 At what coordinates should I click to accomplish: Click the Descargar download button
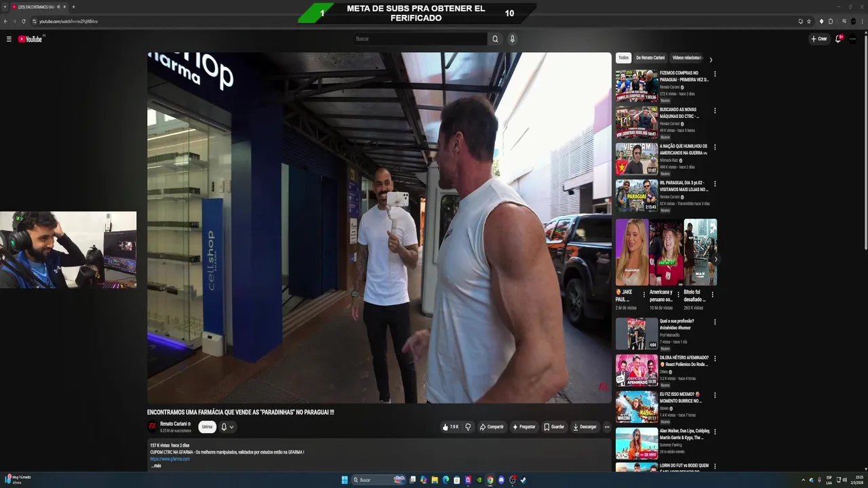[x=585, y=427]
